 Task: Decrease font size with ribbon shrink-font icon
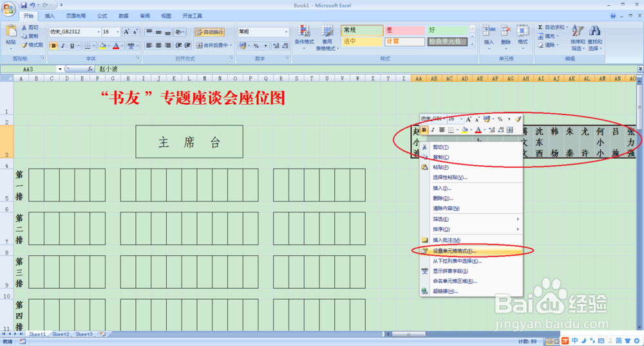[x=135, y=32]
